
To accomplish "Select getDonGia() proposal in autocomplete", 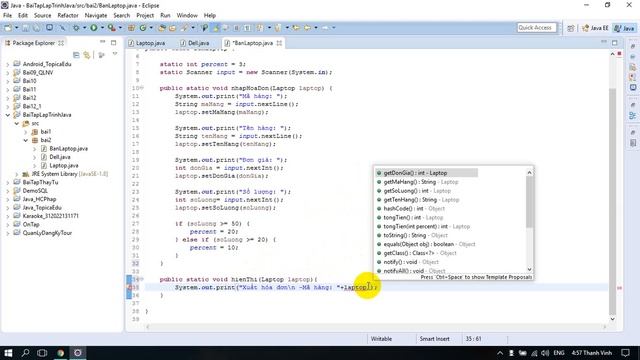I will tap(426, 173).
